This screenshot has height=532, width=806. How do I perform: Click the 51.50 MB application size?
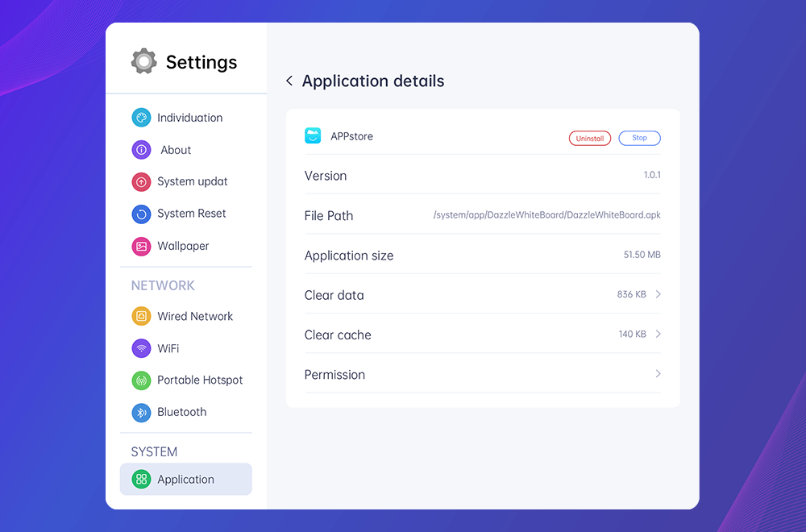pyautogui.click(x=642, y=255)
